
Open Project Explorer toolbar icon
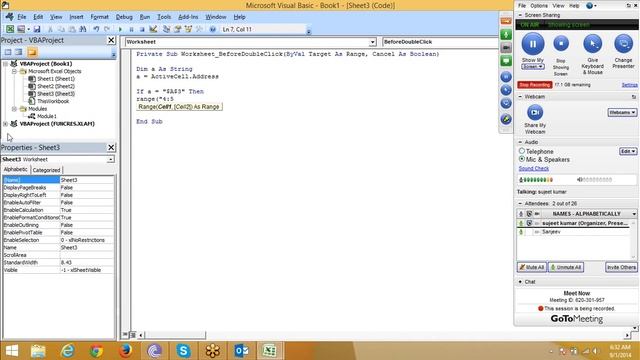click(167, 29)
